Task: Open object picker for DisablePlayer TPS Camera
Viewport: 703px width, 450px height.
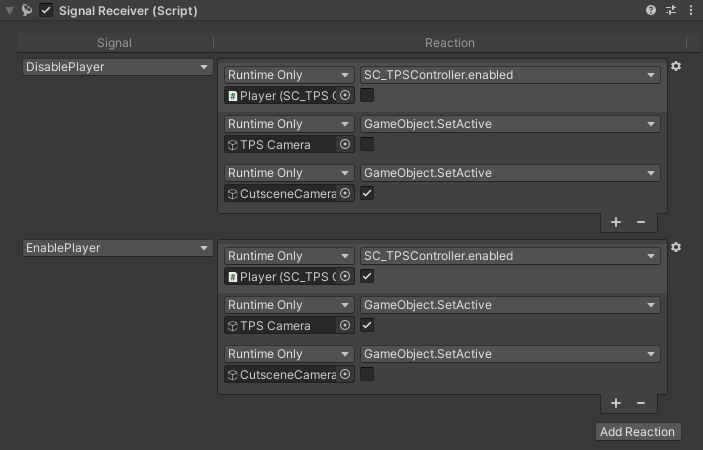Action: click(345, 144)
